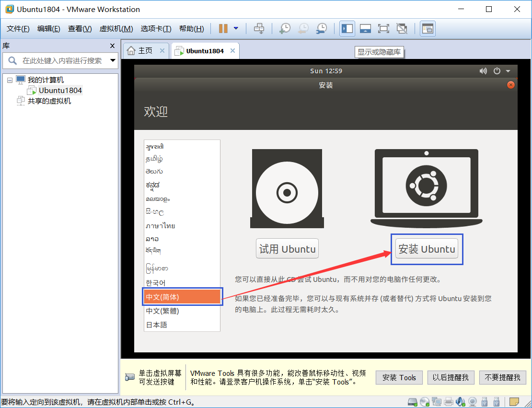Take a snapshot of this virtual machine

(285, 28)
